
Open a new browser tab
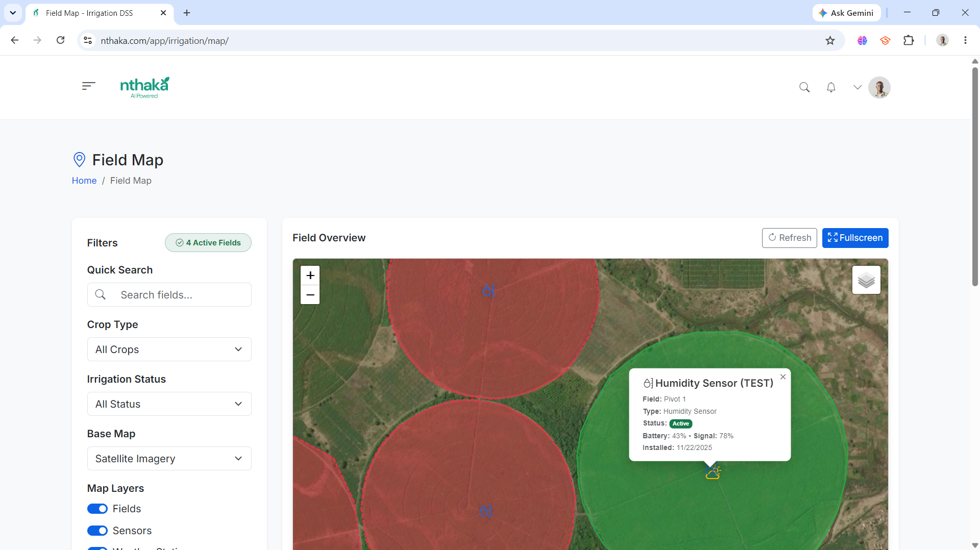tap(187, 13)
